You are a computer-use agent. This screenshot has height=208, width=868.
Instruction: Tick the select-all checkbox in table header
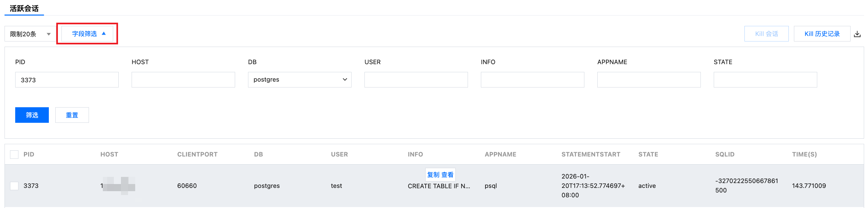click(14, 155)
